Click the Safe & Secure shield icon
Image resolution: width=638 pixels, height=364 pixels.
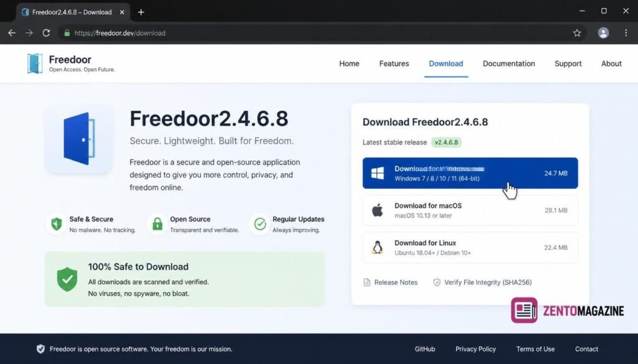pos(57,224)
